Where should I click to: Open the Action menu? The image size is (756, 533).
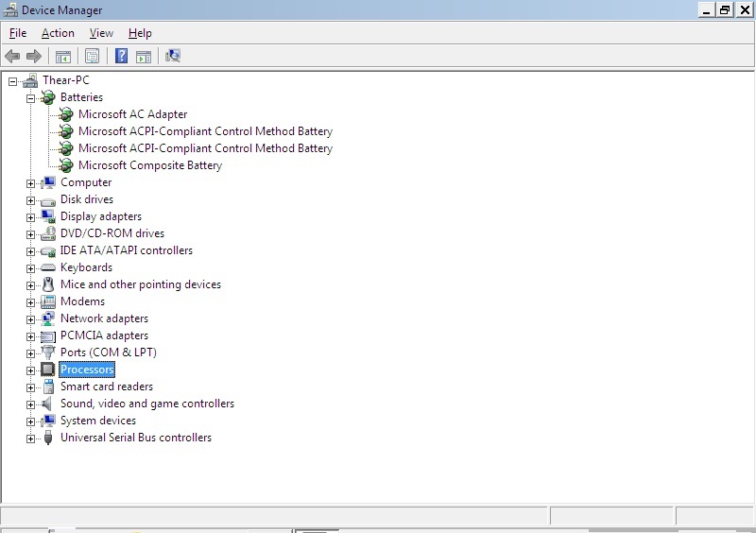(58, 33)
